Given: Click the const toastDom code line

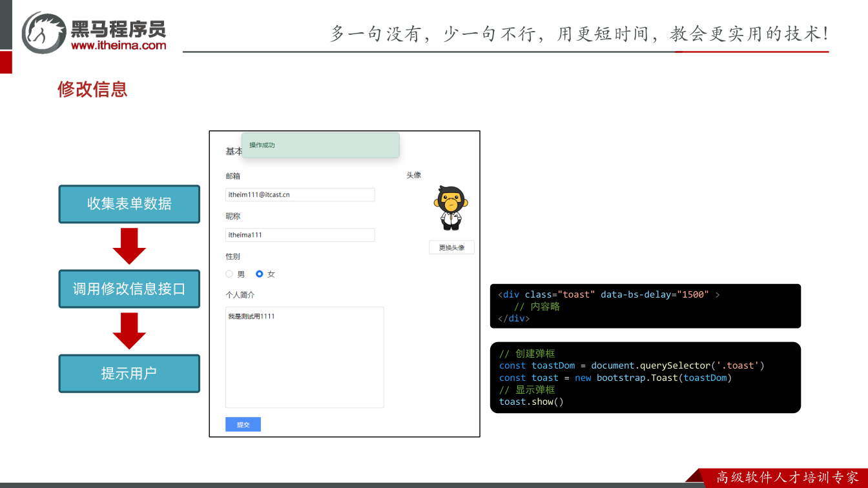Looking at the screenshot, I should tap(632, 365).
